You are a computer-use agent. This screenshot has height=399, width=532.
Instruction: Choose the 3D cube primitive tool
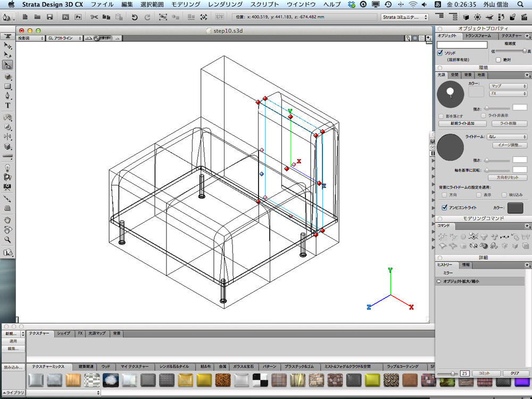click(x=7, y=77)
